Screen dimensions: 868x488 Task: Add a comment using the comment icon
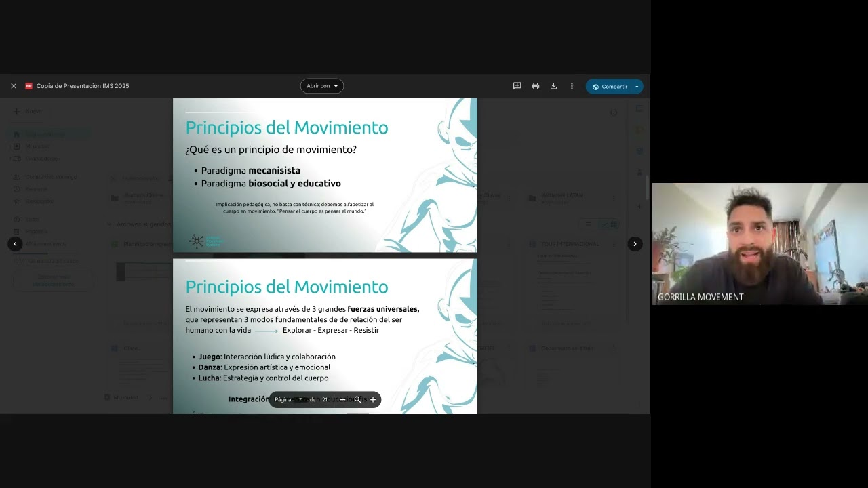pos(517,86)
